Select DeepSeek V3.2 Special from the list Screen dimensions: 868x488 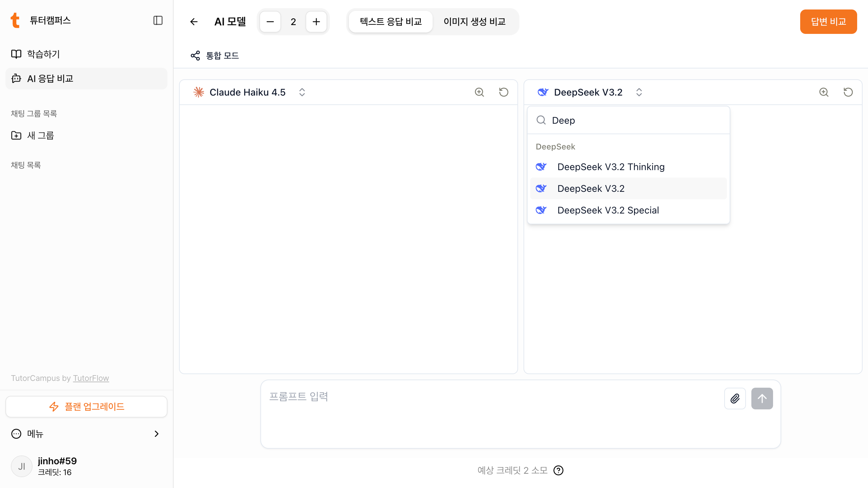(628, 210)
